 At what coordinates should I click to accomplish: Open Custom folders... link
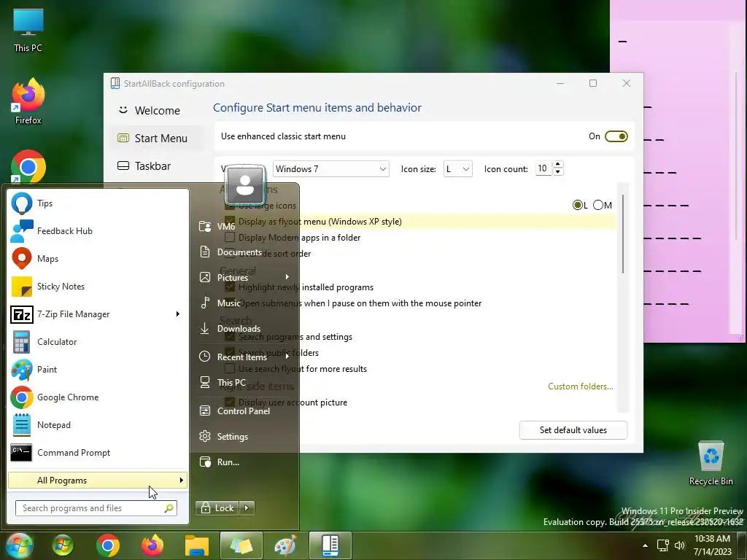tap(580, 386)
